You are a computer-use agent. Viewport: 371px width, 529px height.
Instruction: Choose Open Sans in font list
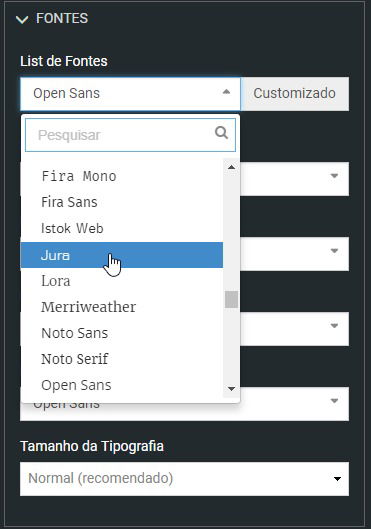122,385
